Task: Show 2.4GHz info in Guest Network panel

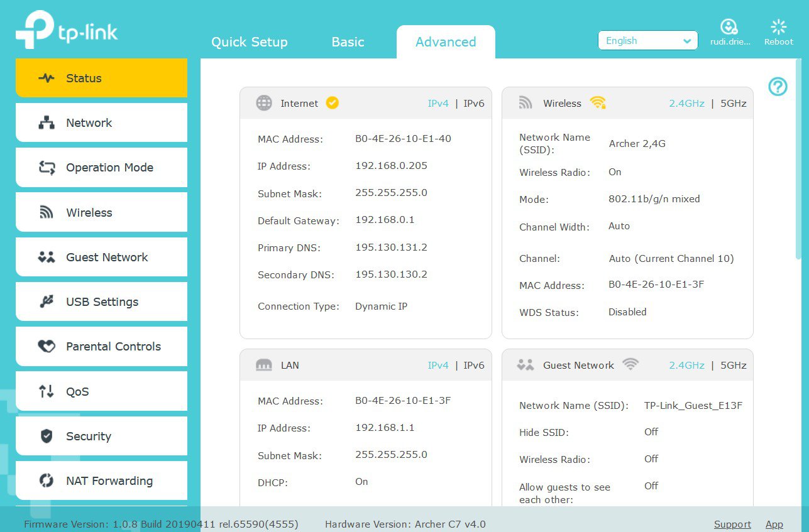Action: pyautogui.click(x=687, y=366)
